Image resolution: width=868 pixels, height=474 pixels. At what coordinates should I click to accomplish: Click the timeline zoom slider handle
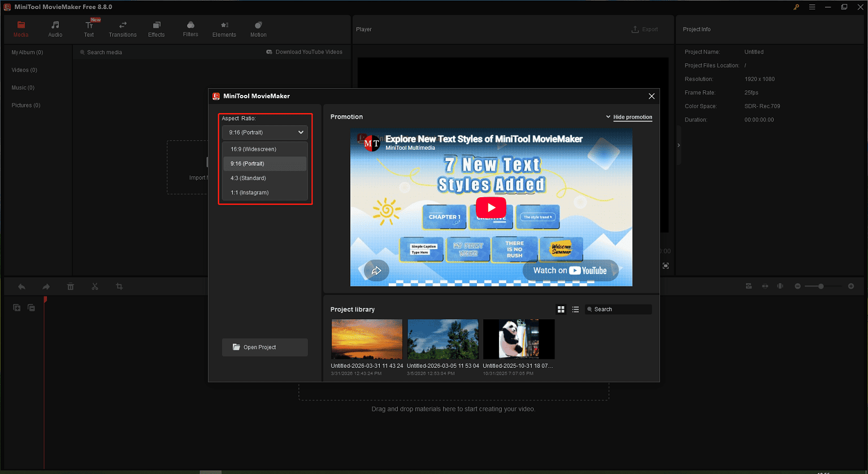pyautogui.click(x=821, y=286)
